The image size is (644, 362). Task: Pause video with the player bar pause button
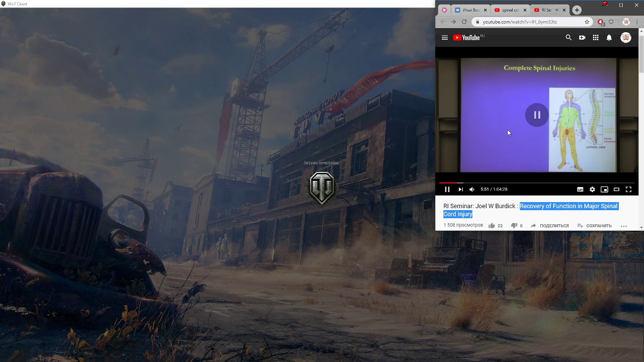click(x=447, y=190)
